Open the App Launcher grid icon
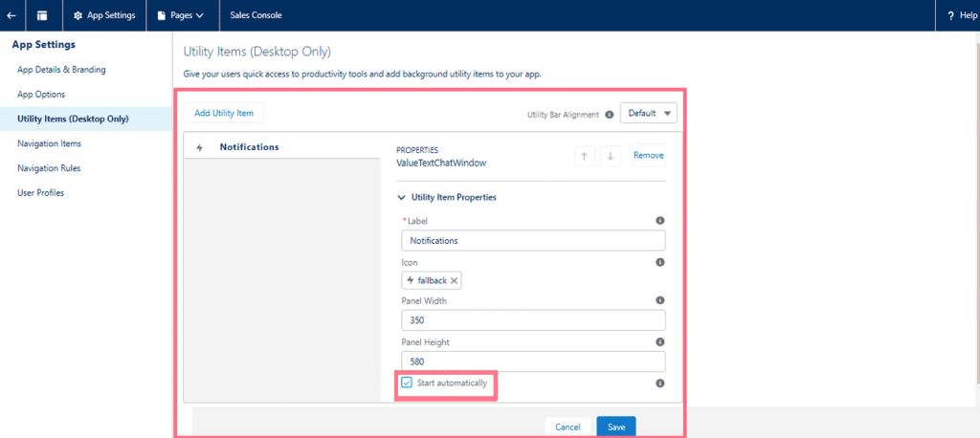The width and height of the screenshot is (980, 438). 42,15
